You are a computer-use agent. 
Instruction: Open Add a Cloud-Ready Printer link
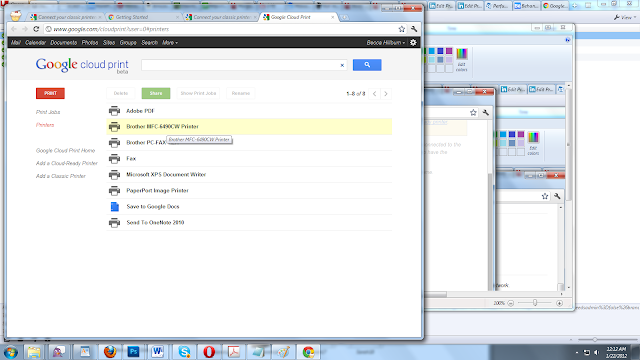click(x=67, y=163)
